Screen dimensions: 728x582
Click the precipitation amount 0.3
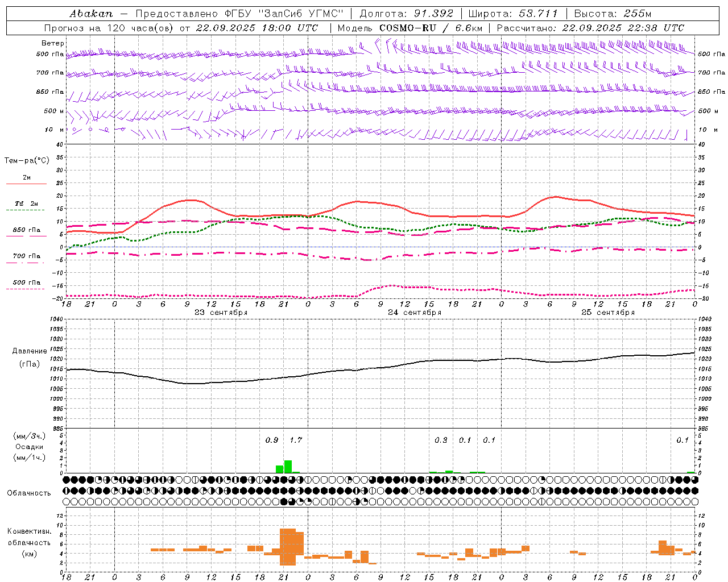[x=441, y=440]
